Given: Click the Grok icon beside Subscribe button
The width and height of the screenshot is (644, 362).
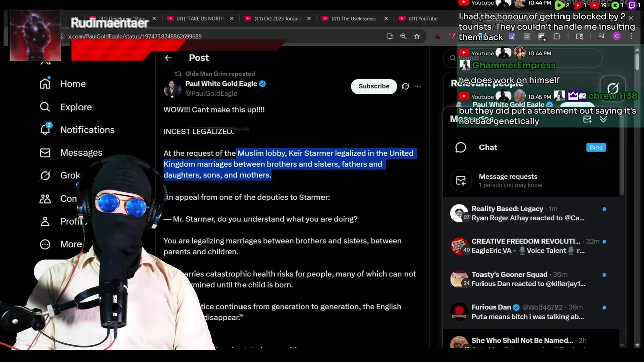Looking at the screenshot, I should (x=406, y=86).
